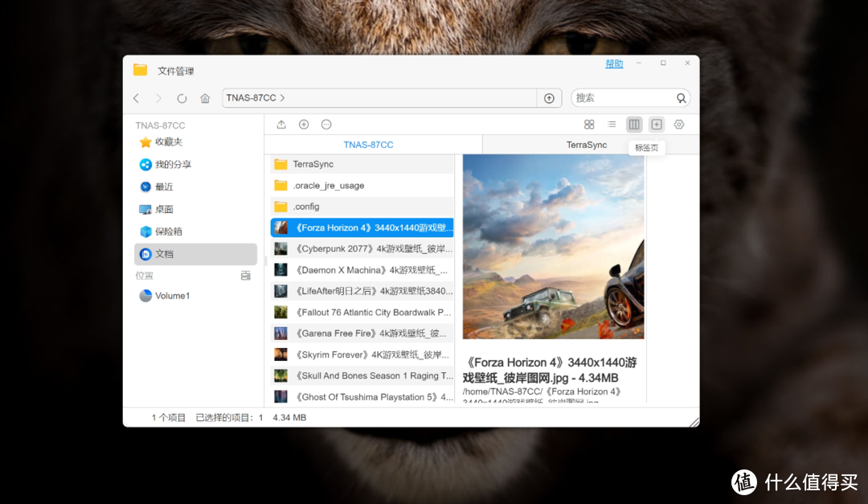Go to the home directory icon
This screenshot has width=868, height=504.
click(x=205, y=98)
